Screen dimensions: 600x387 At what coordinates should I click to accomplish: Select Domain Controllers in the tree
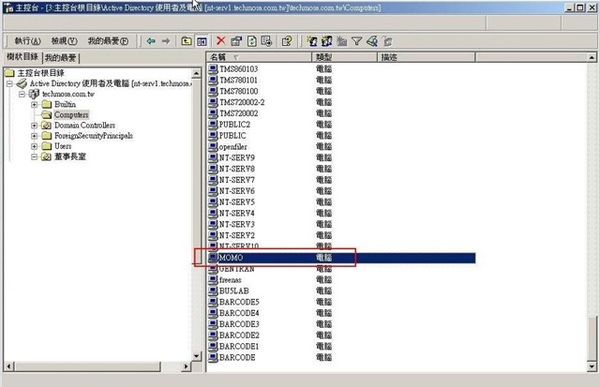[85, 125]
